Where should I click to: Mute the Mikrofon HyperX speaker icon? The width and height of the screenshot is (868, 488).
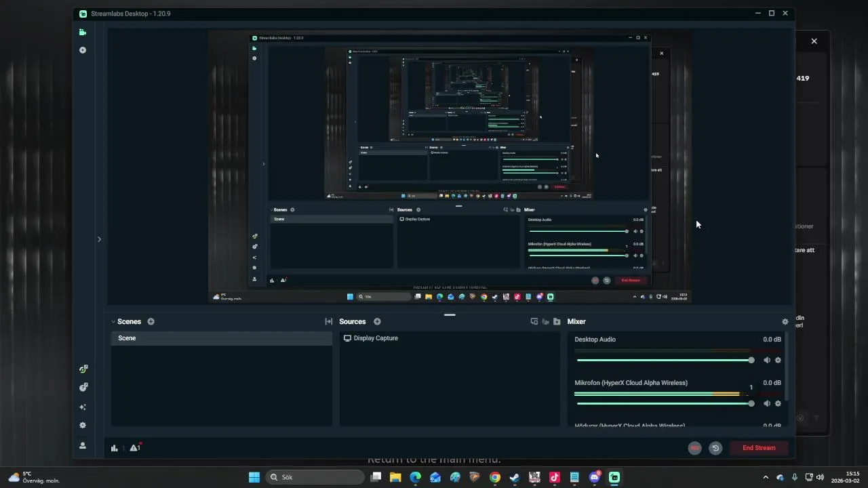pos(767,403)
